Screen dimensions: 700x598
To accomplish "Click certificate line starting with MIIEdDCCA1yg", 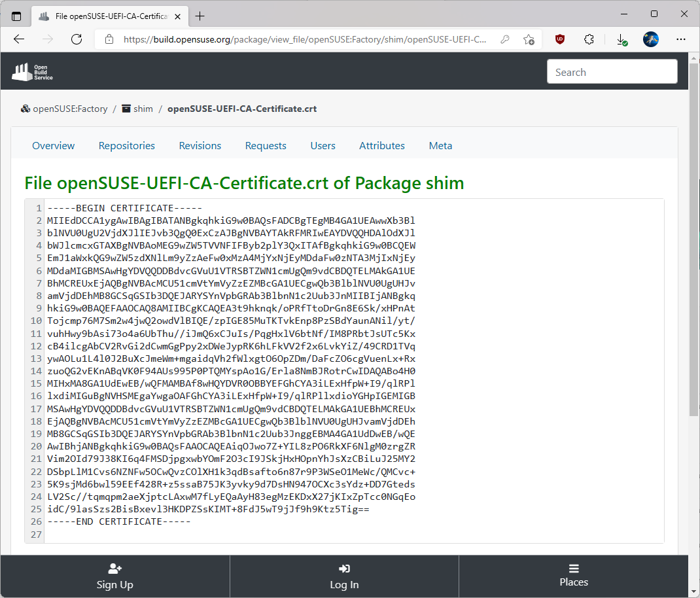I will [231, 220].
